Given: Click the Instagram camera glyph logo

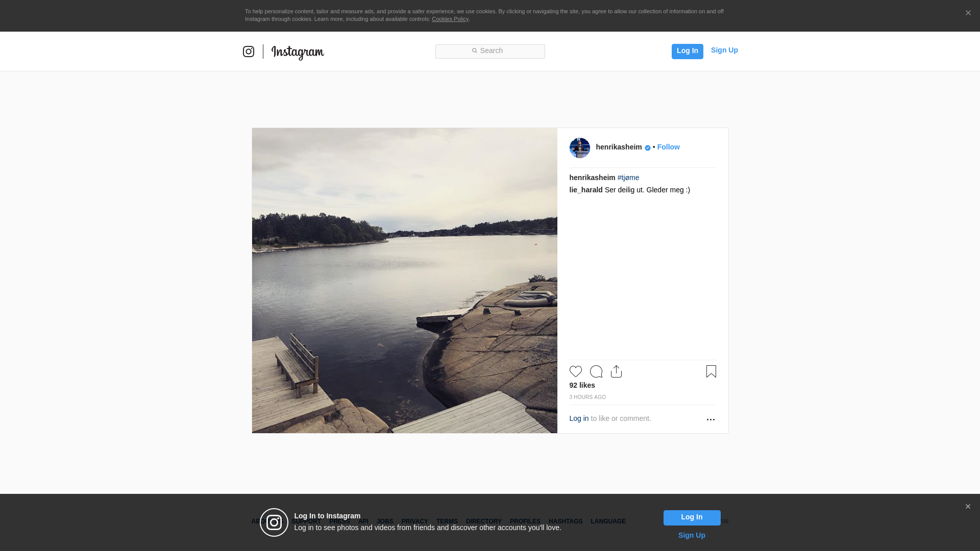Looking at the screenshot, I should click(x=249, y=52).
